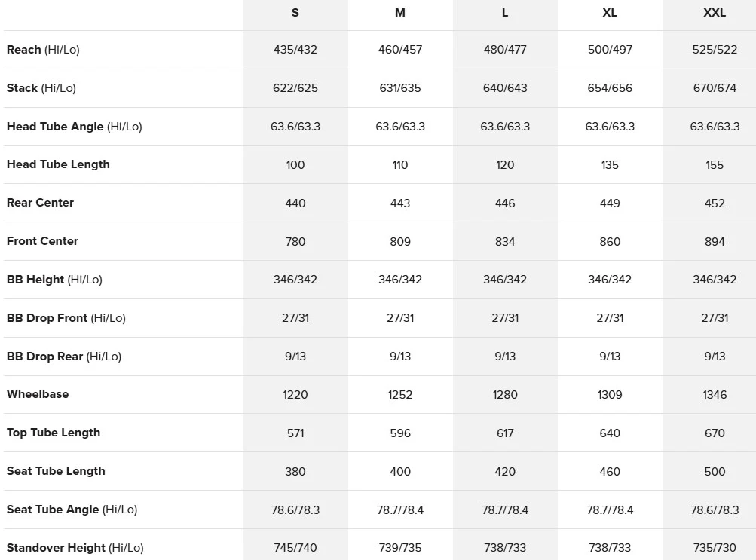Select the M size column header
This screenshot has width=756, height=560.
point(400,13)
